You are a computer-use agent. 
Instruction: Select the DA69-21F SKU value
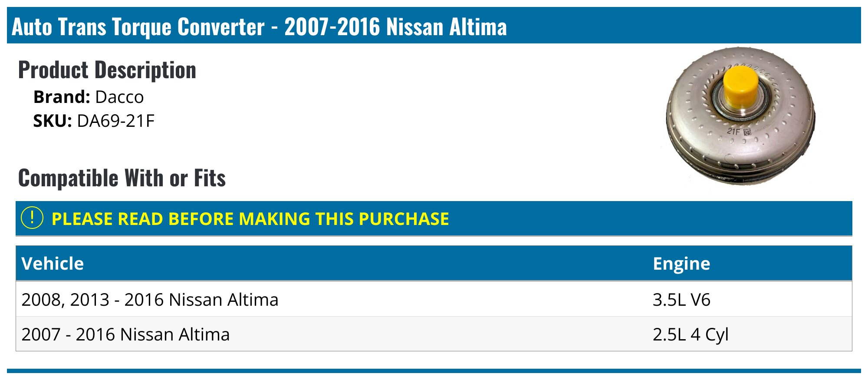click(x=115, y=121)
